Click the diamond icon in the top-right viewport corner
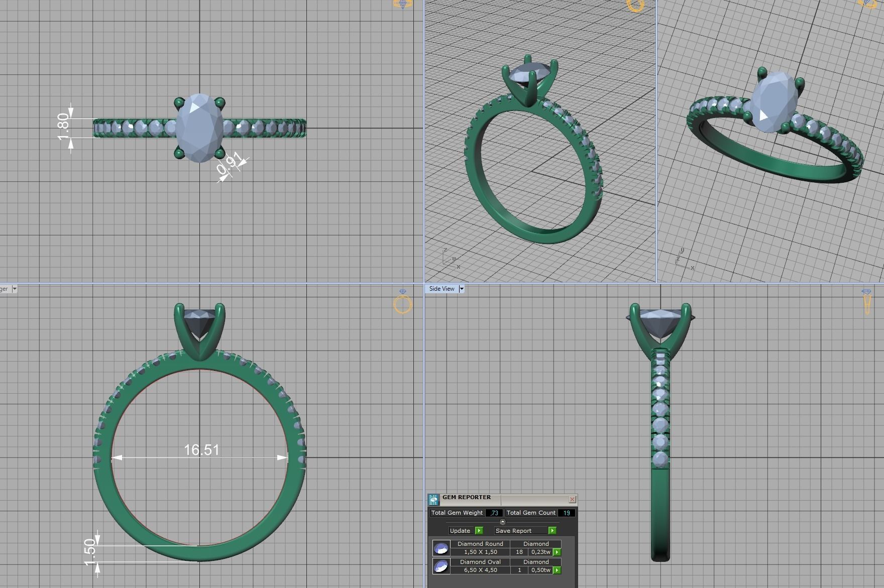The height and width of the screenshot is (588, 884). tap(866, 3)
